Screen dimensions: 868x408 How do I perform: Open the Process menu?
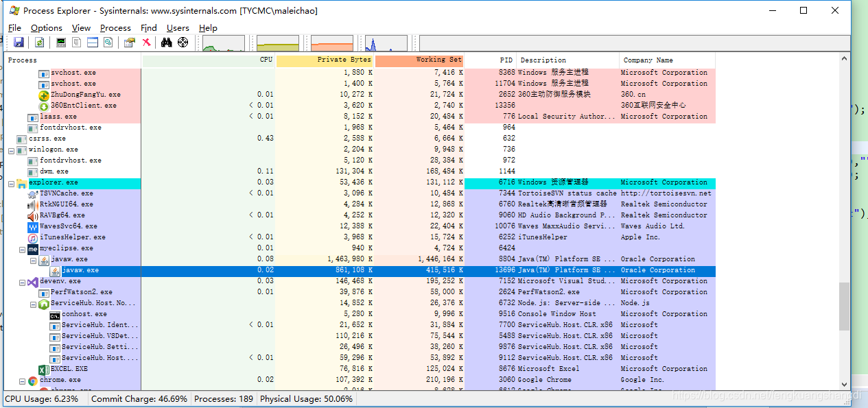(115, 28)
